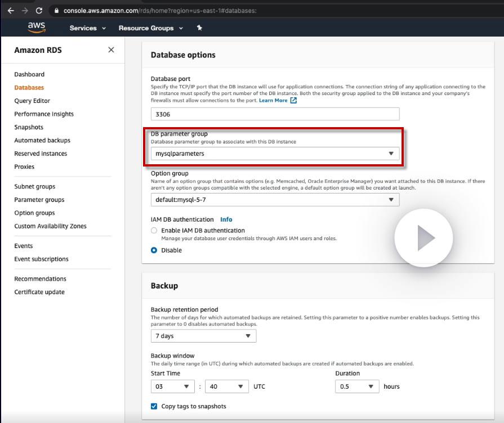
Task: Click the AWS logo icon
Action: tap(37, 28)
